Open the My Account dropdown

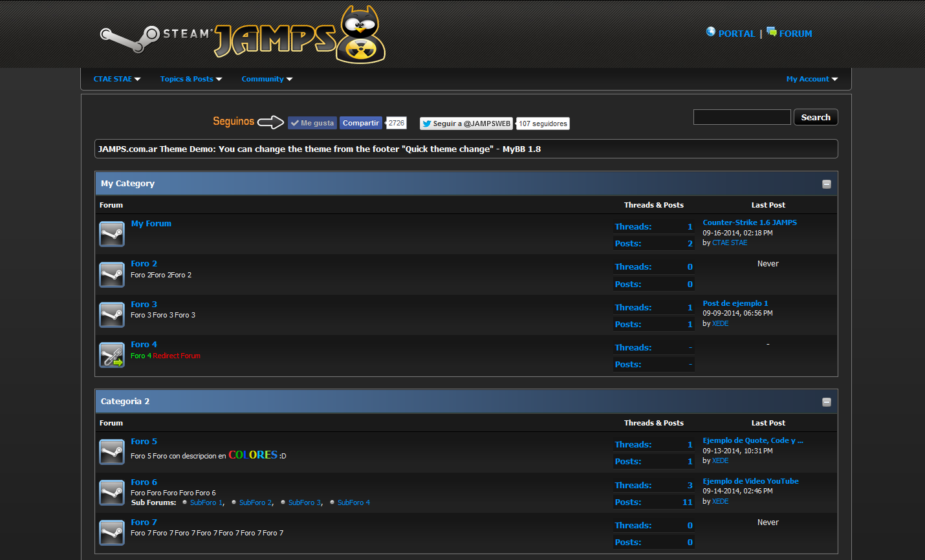(x=811, y=79)
